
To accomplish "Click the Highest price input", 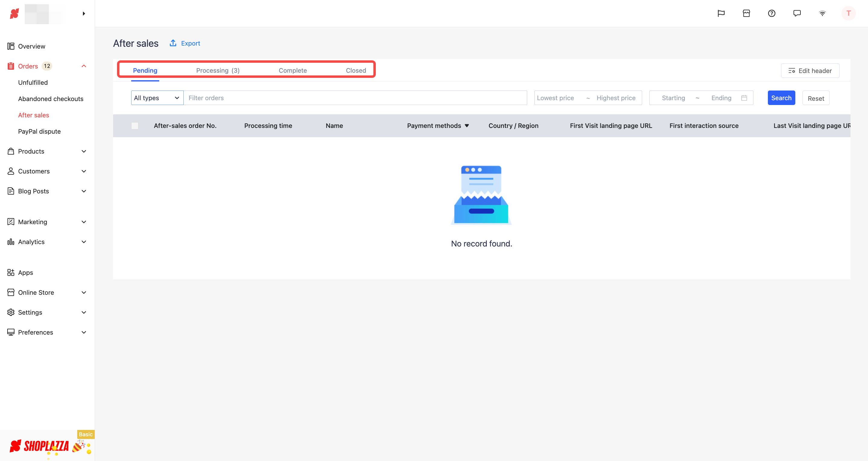I will point(616,98).
